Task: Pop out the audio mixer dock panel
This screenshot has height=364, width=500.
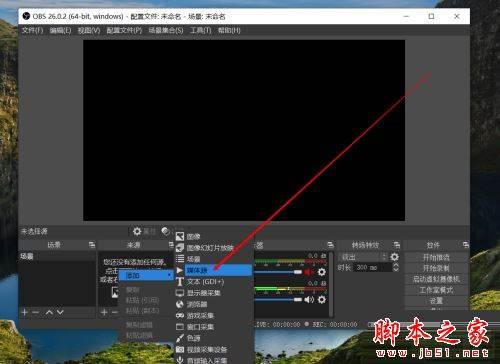Action: tap(330, 245)
